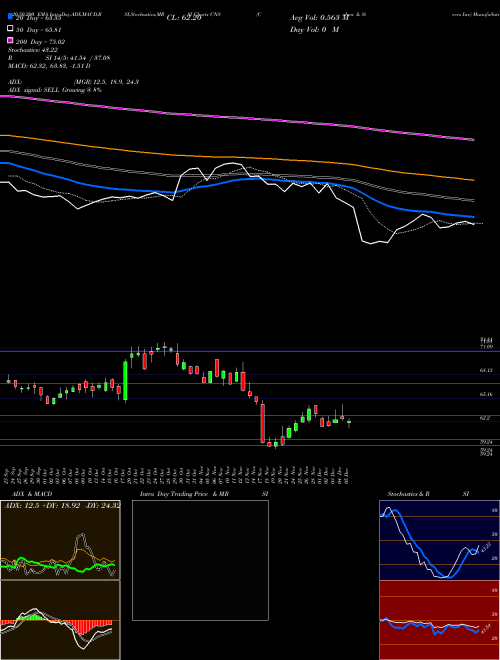Click the 62.2 price axis label
Screen dimensions: 500x660
485,418
